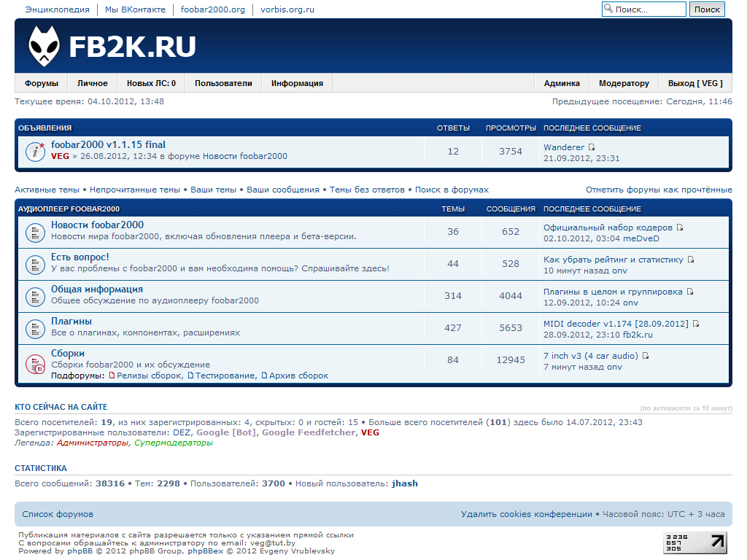Open the Форумы menu tab
This screenshot has width=747, height=560.
(41, 83)
